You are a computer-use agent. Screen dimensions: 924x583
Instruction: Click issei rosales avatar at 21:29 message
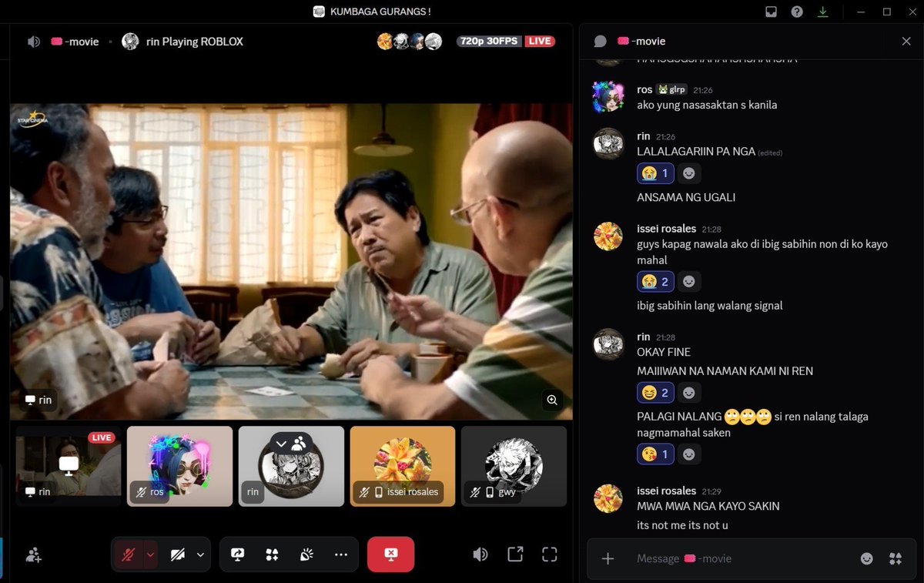click(x=608, y=498)
